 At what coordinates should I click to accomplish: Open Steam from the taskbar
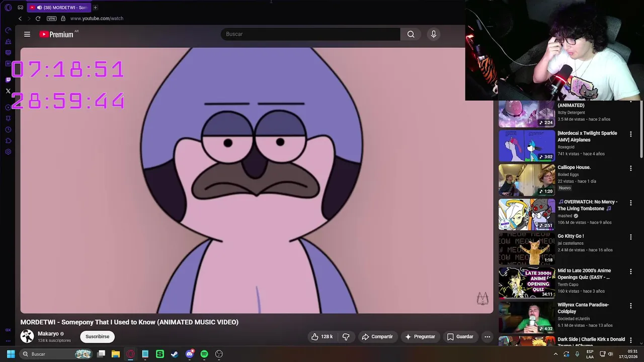[x=175, y=354]
